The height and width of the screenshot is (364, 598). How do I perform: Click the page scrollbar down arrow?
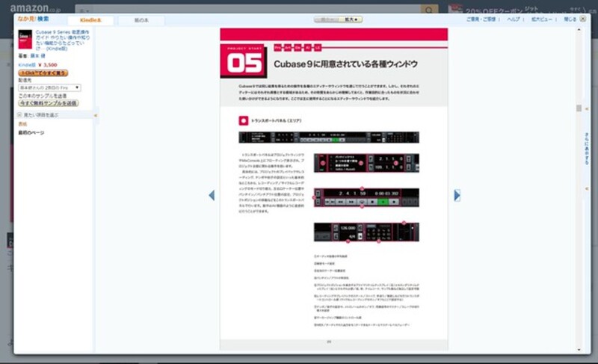(579, 350)
